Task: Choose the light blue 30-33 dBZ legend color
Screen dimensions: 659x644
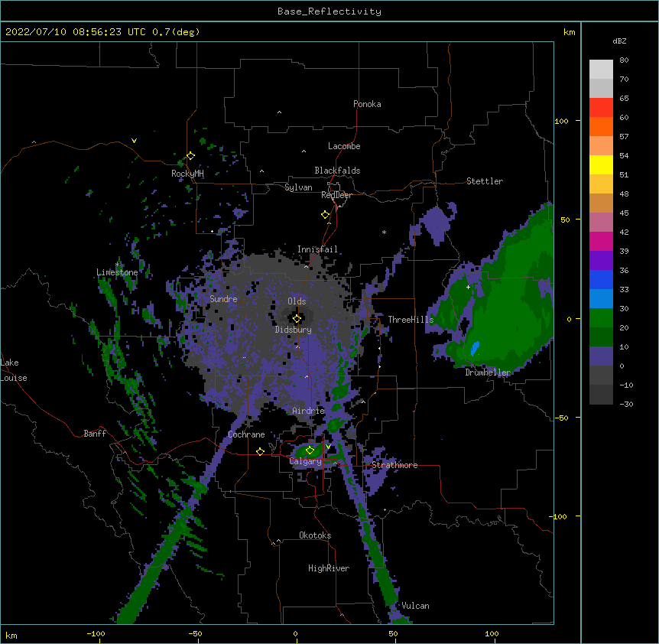Action: coord(601,299)
